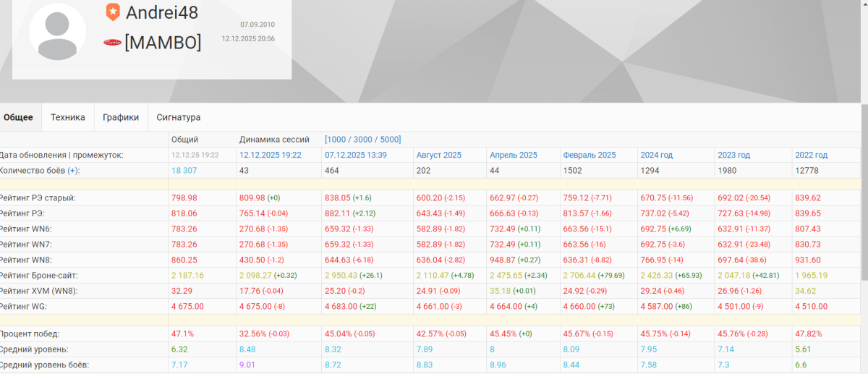Click the (+) link next to Количество боёв
Viewport: 868px width, 374px height.
pos(73,170)
